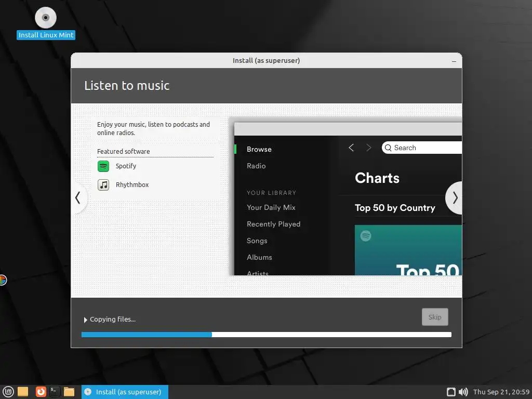Launch Firefox from the taskbar
Viewport: 532px width, 399px height.
click(41, 392)
